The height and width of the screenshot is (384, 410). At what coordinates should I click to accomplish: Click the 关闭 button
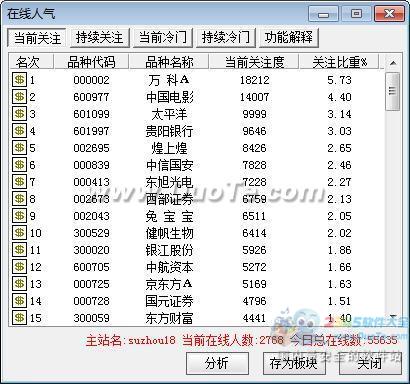click(370, 363)
